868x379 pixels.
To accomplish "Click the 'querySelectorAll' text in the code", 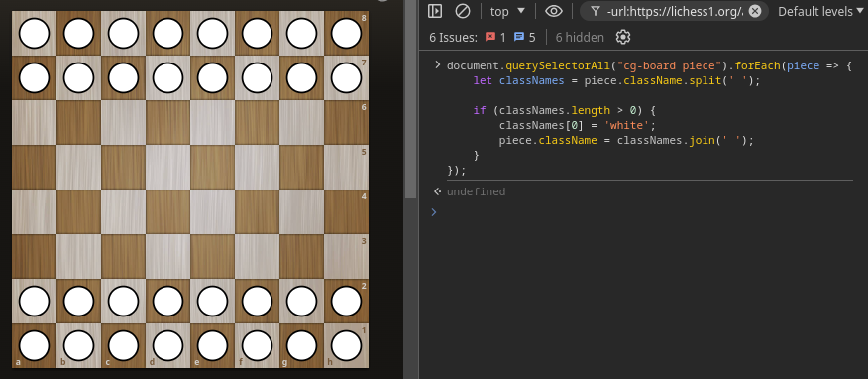I will tap(558, 65).
